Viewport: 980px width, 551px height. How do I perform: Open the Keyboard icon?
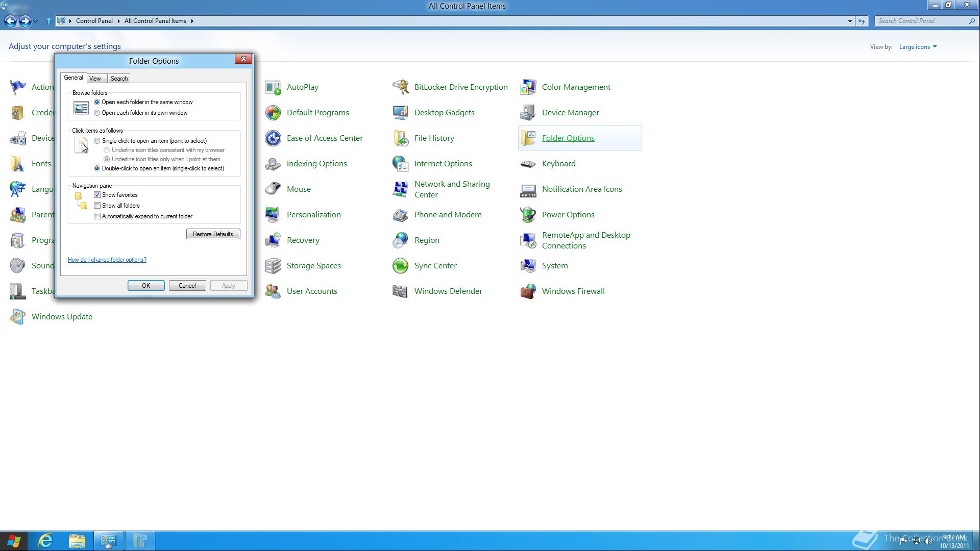[x=528, y=164]
